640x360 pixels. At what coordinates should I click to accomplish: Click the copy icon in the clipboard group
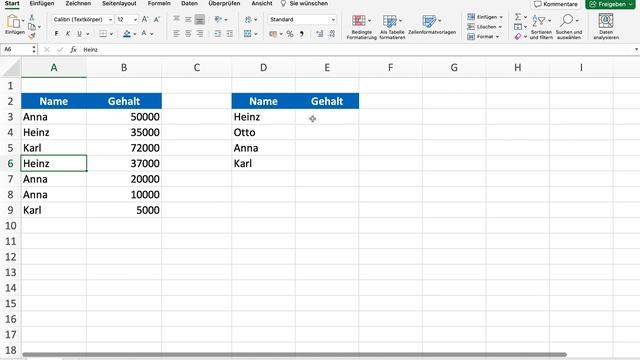(32, 27)
